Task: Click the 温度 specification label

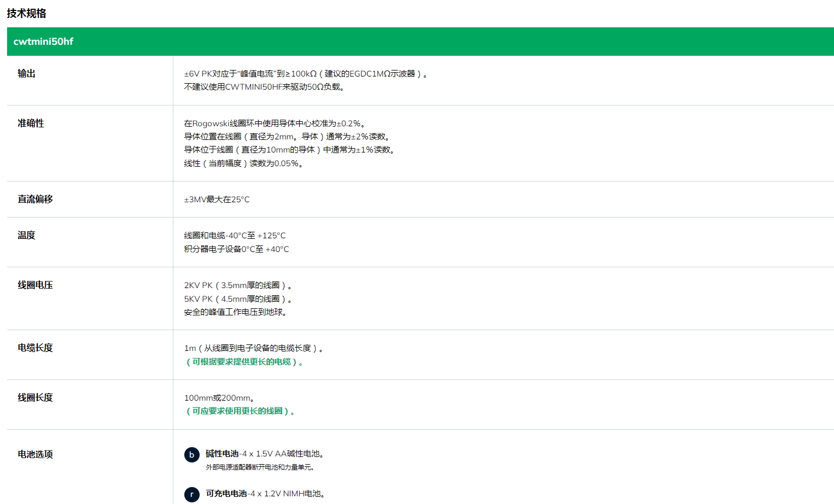Action: (x=26, y=235)
